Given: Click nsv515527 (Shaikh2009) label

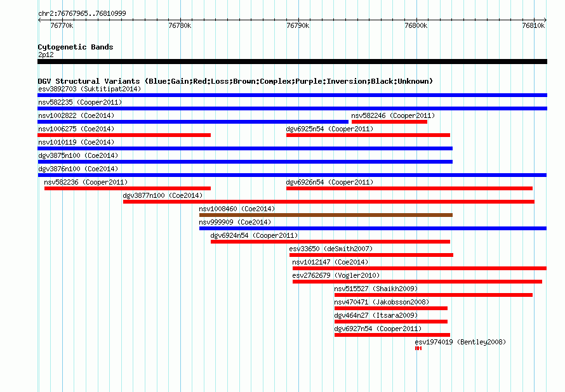Looking at the screenshot, I should click(x=376, y=289).
